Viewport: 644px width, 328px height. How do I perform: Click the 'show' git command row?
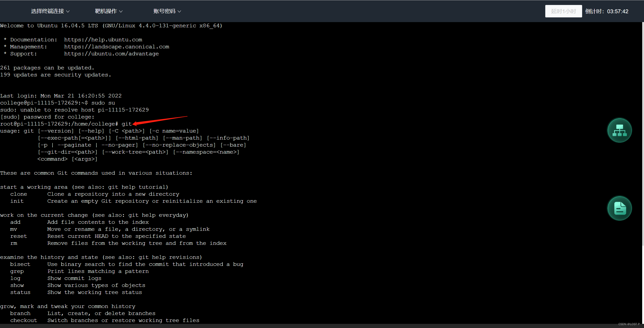click(x=78, y=285)
